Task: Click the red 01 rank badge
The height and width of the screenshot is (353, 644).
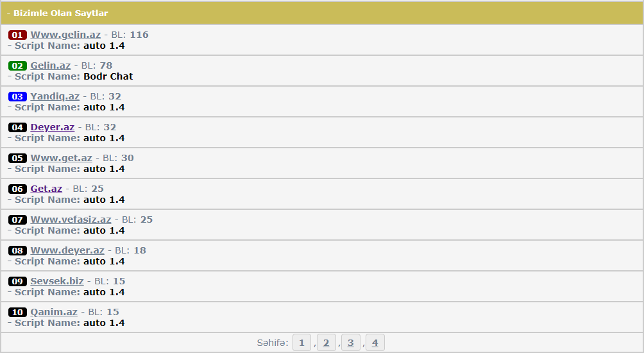Action: point(17,35)
